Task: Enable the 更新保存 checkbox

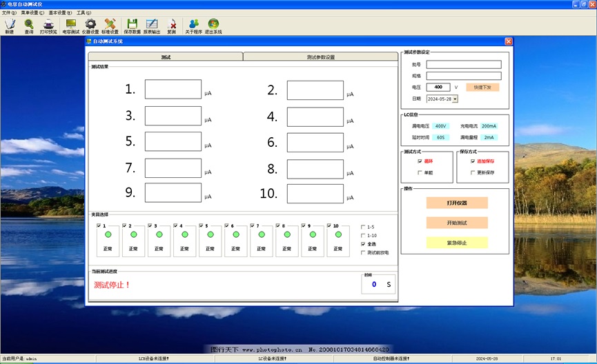Action: [x=473, y=172]
